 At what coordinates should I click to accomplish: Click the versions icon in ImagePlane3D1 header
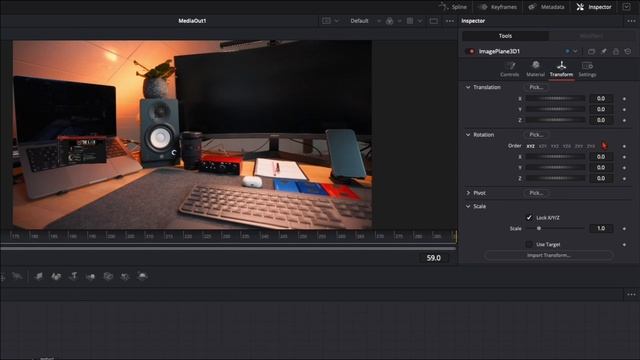tap(591, 51)
